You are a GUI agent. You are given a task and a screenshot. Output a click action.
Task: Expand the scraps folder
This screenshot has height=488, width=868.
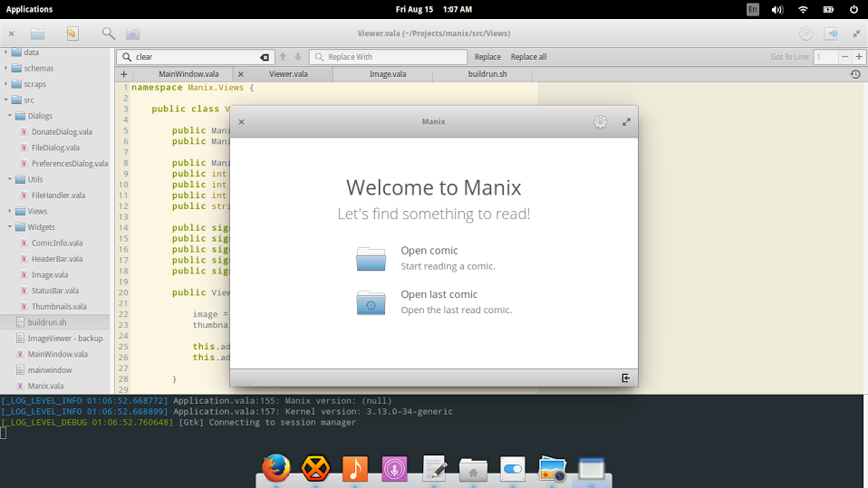(6, 84)
